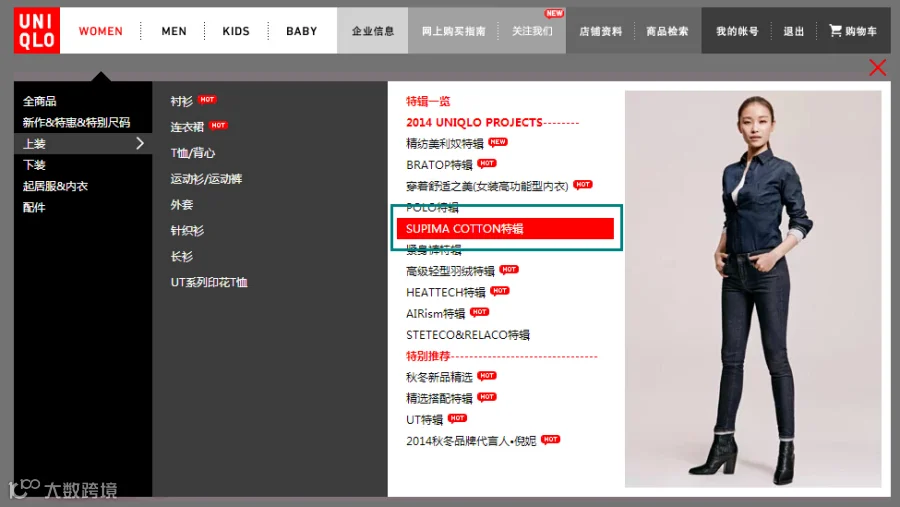Click 2014 UNIQLO PROJECTS heading
The width and height of the screenshot is (900, 507).
474,123
